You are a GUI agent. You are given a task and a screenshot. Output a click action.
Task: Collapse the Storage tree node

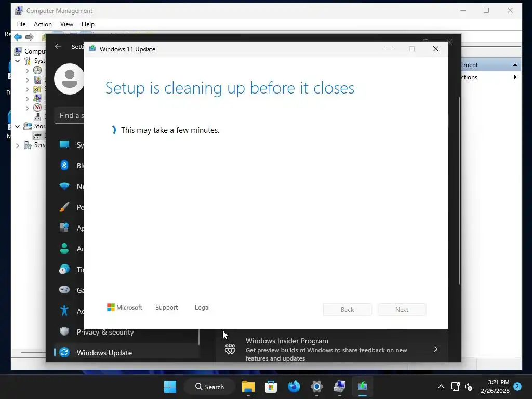(x=17, y=127)
